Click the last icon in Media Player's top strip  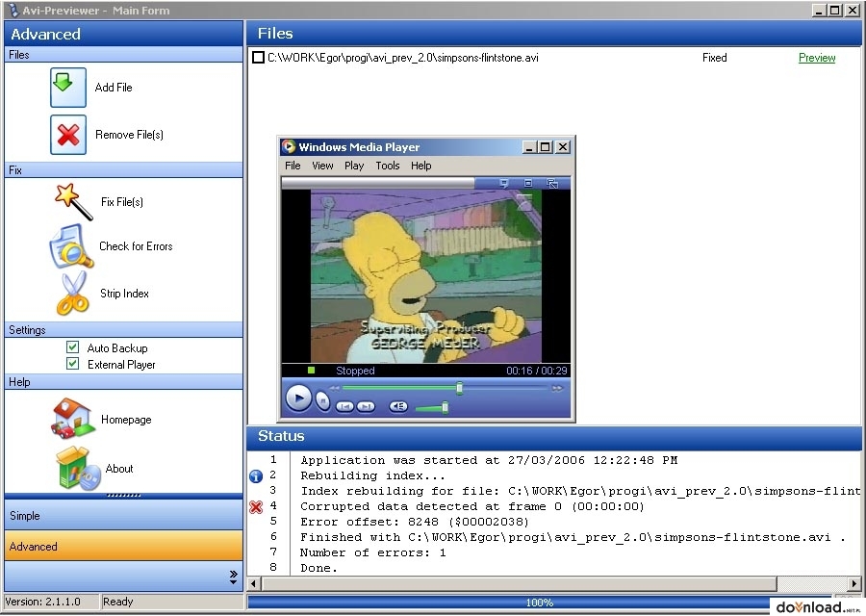coord(551,183)
